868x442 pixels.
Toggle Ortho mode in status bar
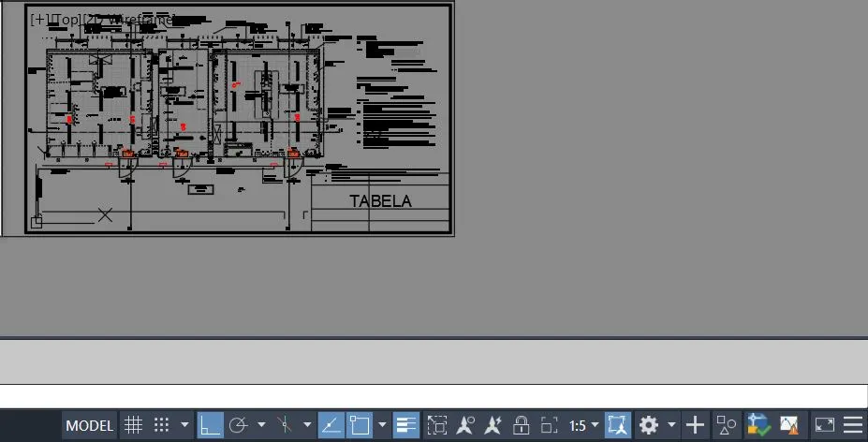pyautogui.click(x=211, y=426)
